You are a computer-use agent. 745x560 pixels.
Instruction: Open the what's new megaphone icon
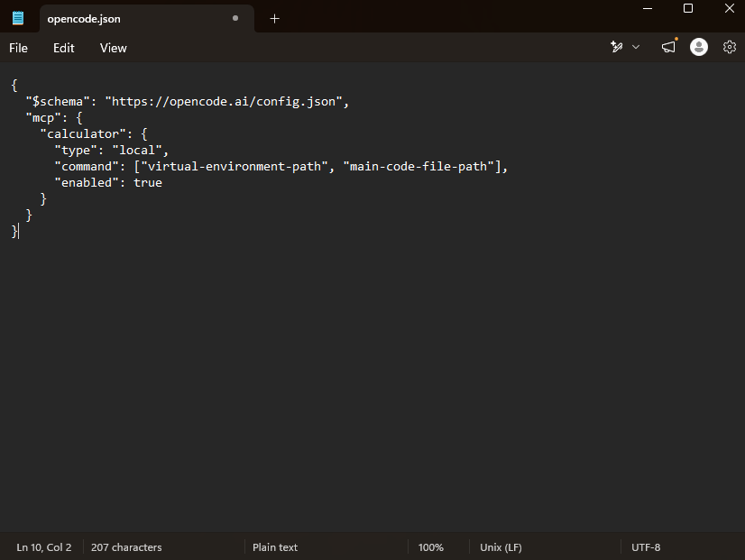(668, 47)
